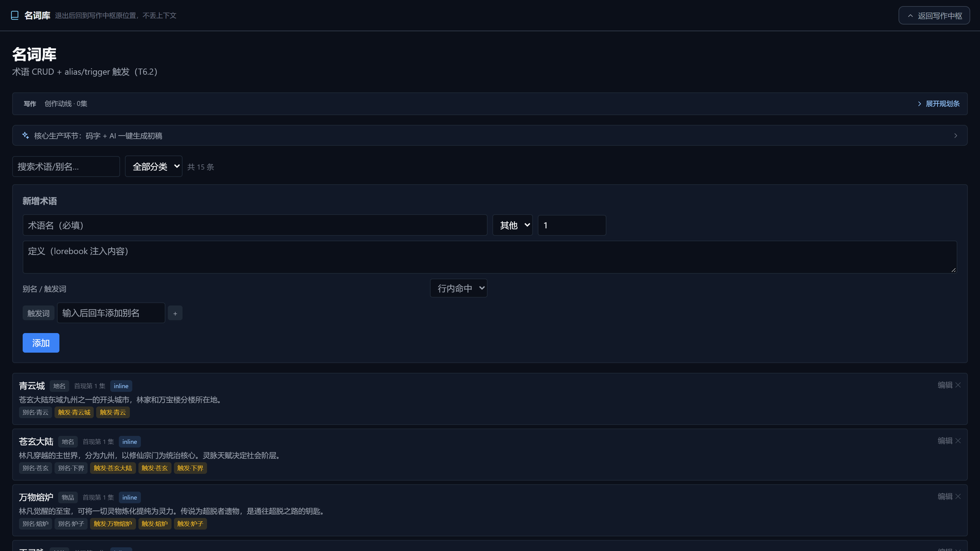Edit the 万物熔炉 entry

coord(944,496)
